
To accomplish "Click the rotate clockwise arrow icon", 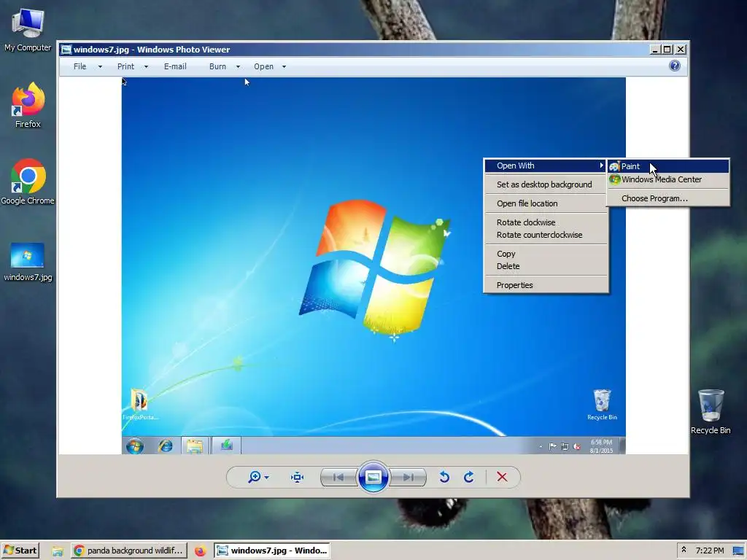I will pos(469,477).
